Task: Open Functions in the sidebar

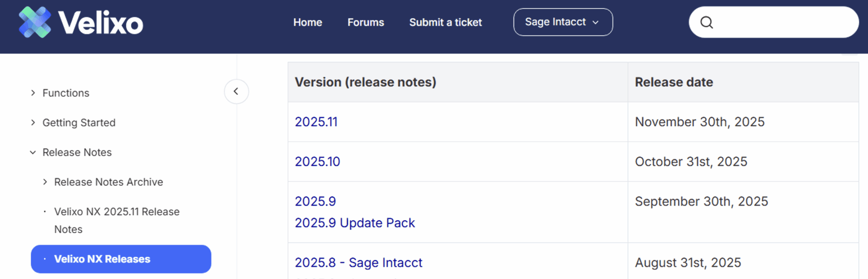Action: (x=66, y=93)
